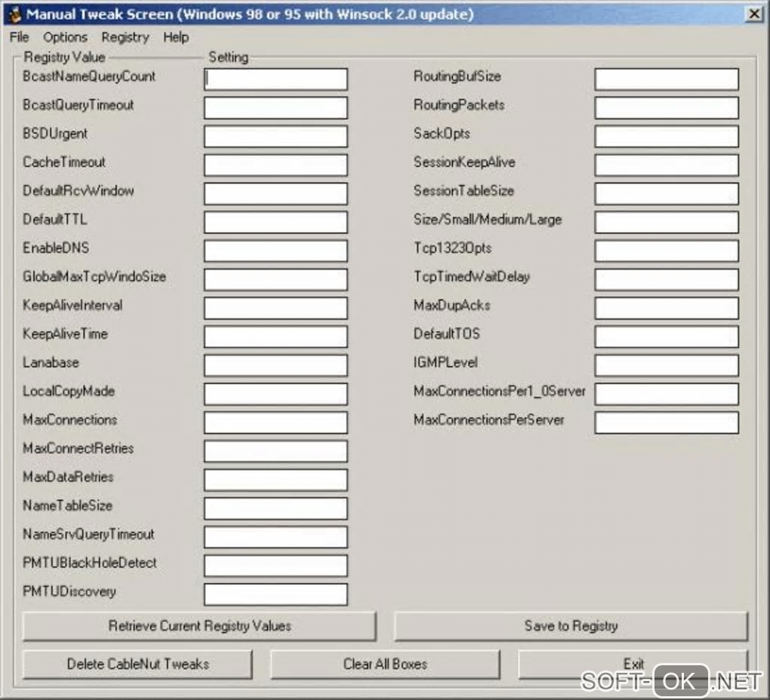This screenshot has width=770, height=700.
Task: Focus the SessionTableSize setting field
Action: (667, 193)
